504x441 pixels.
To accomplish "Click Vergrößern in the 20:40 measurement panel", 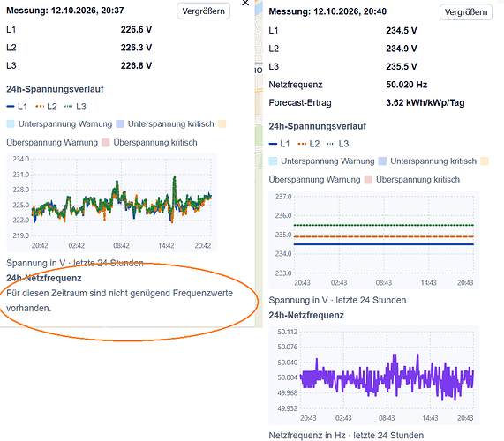I will click(466, 12).
